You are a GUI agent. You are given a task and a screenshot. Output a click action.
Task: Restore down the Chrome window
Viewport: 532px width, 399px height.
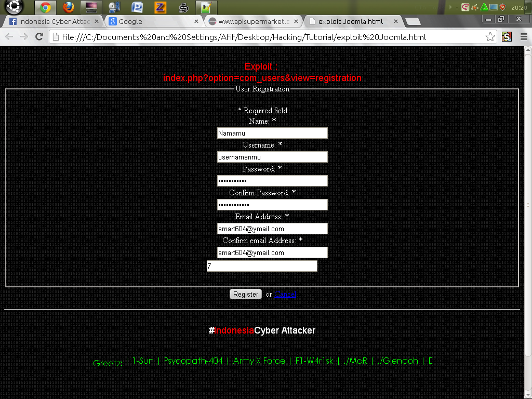501,19
